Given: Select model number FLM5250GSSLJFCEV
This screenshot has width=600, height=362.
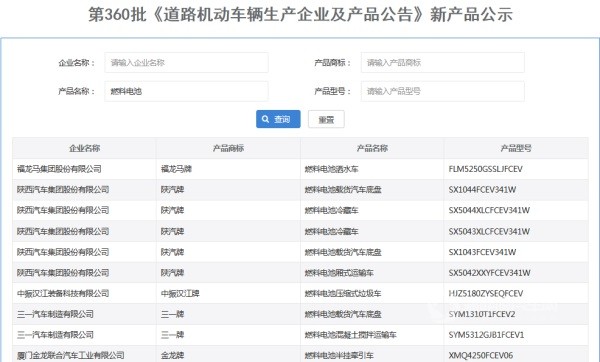Looking at the screenshot, I should click(x=486, y=169).
